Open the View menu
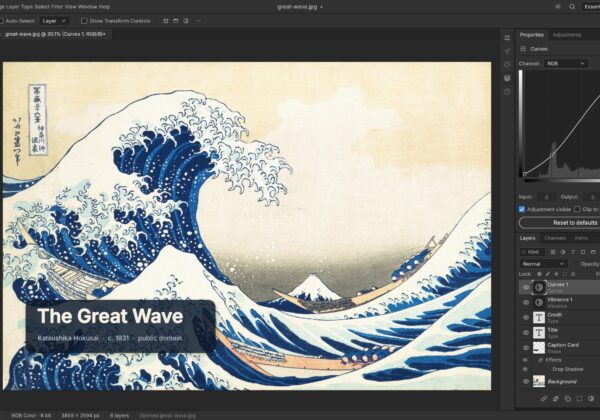 point(70,7)
